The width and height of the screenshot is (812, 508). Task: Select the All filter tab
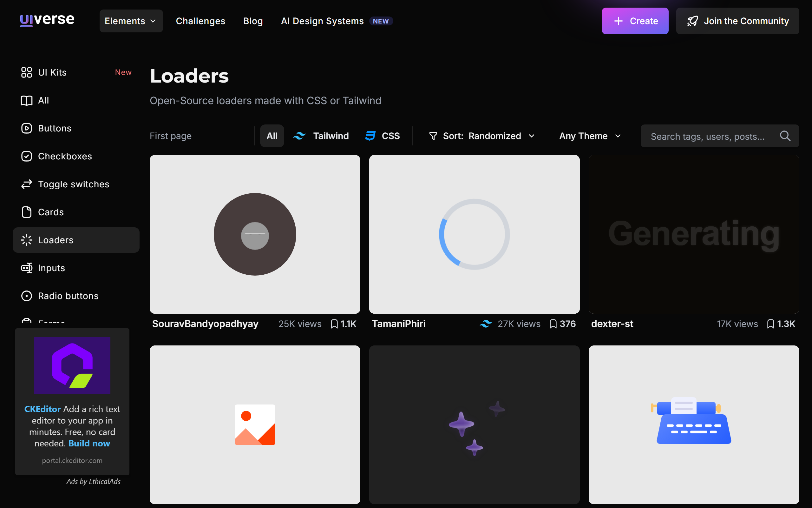[x=272, y=136]
